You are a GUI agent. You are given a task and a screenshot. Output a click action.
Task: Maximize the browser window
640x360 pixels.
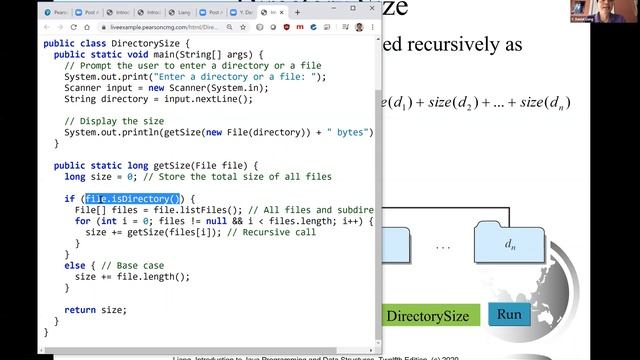(353, 8)
